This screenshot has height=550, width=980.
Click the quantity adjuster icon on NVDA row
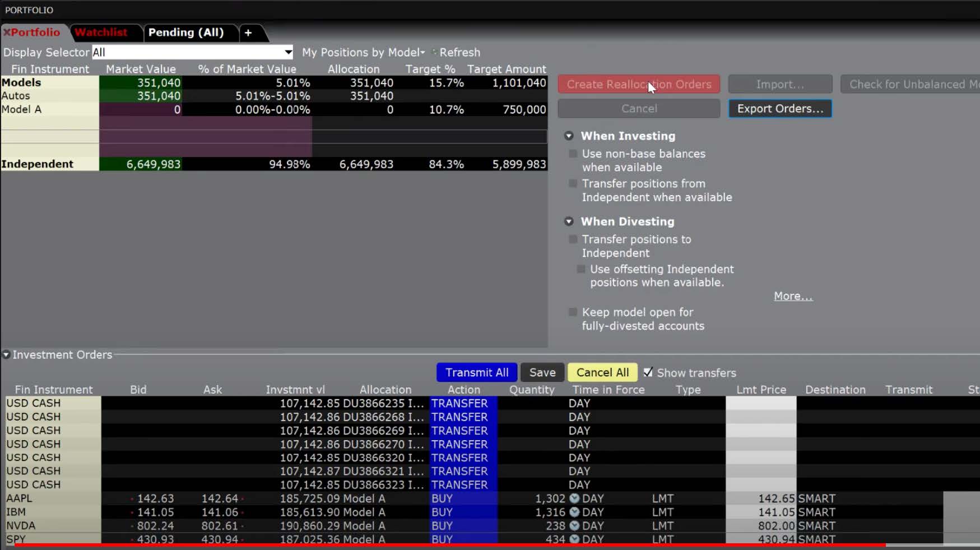pos(573,525)
